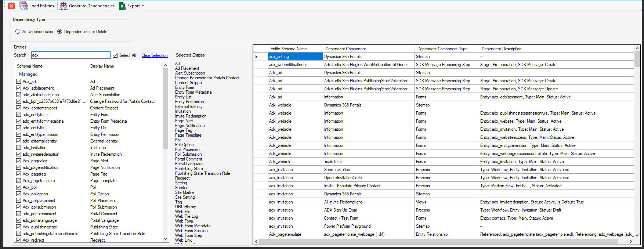Click the Load Entities icon
The height and width of the screenshot is (249, 644).
click(x=24, y=6)
